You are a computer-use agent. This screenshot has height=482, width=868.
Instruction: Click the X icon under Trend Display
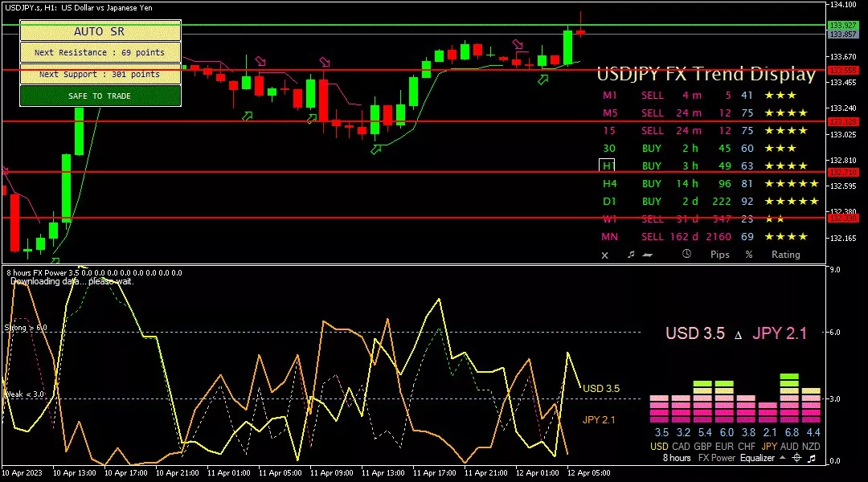coord(604,255)
